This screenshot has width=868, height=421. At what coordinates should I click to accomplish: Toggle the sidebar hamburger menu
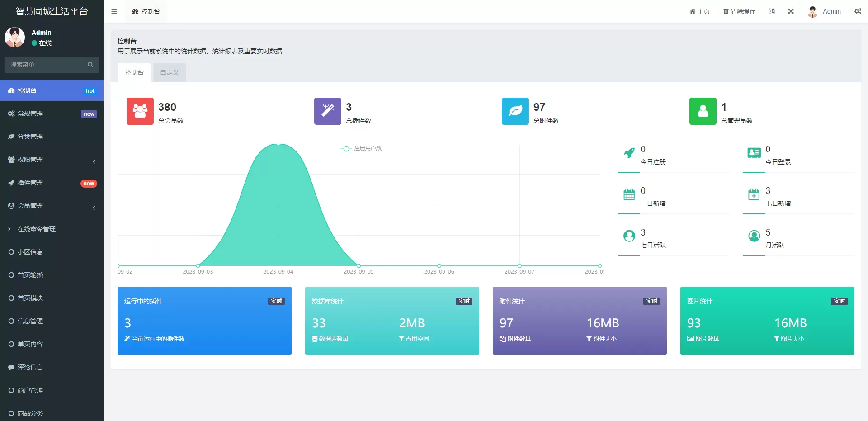[x=114, y=11]
